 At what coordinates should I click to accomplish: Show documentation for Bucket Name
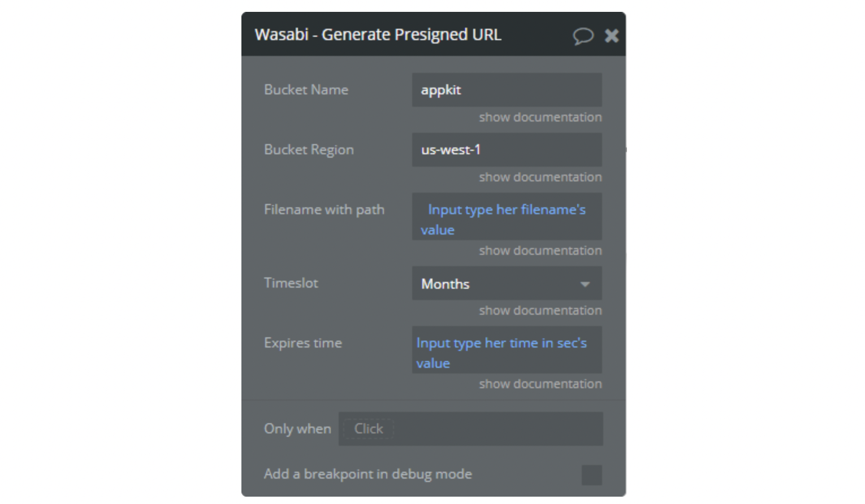tap(540, 118)
